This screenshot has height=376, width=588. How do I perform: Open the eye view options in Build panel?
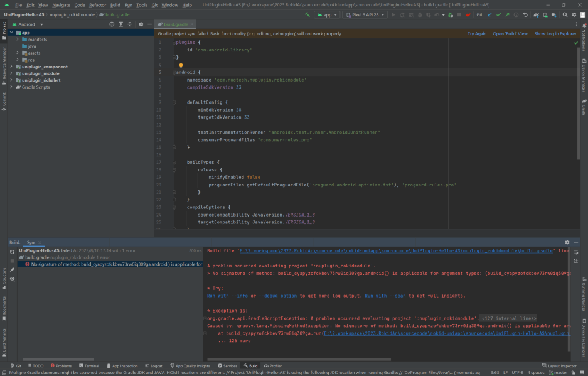(12, 279)
